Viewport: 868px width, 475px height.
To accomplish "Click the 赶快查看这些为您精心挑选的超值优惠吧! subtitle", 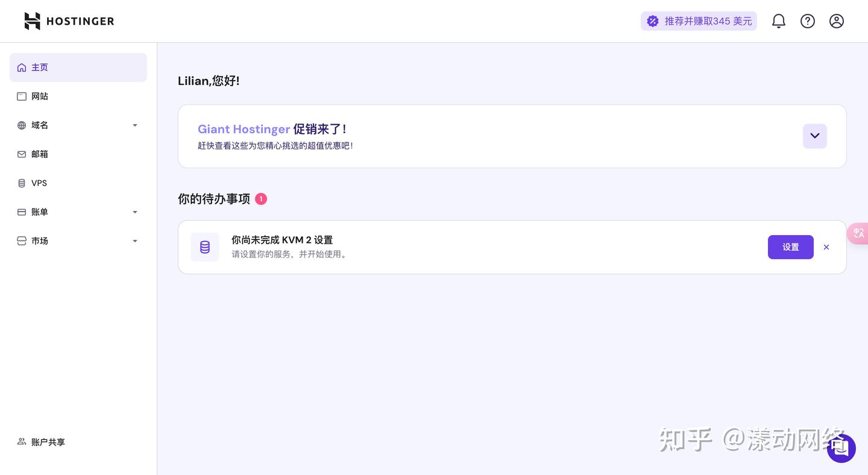I will pos(275,146).
